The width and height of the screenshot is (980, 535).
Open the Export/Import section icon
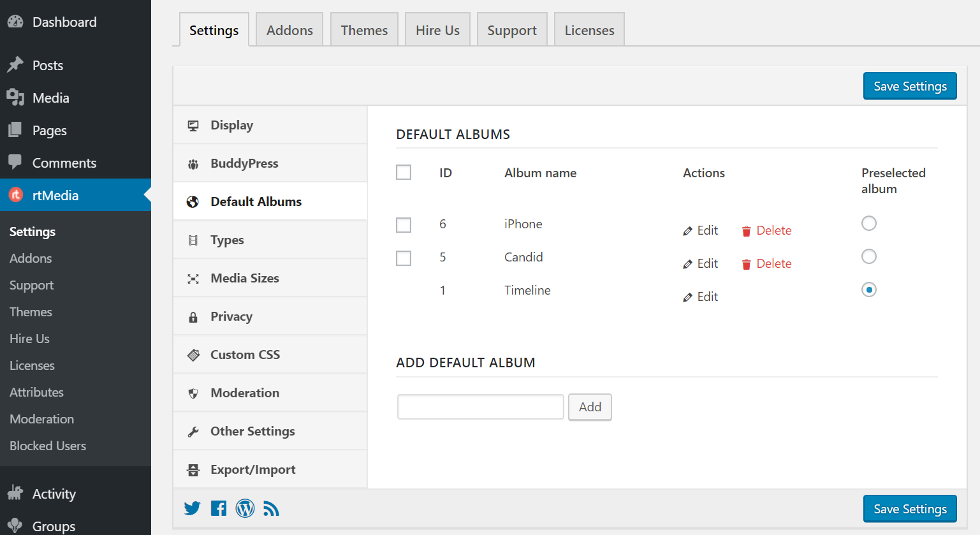pos(193,469)
